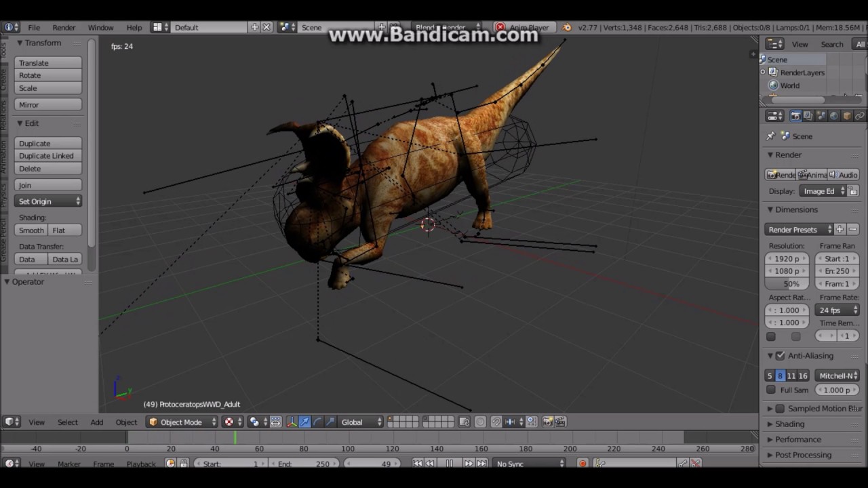Open the Help menu

pos(134,27)
